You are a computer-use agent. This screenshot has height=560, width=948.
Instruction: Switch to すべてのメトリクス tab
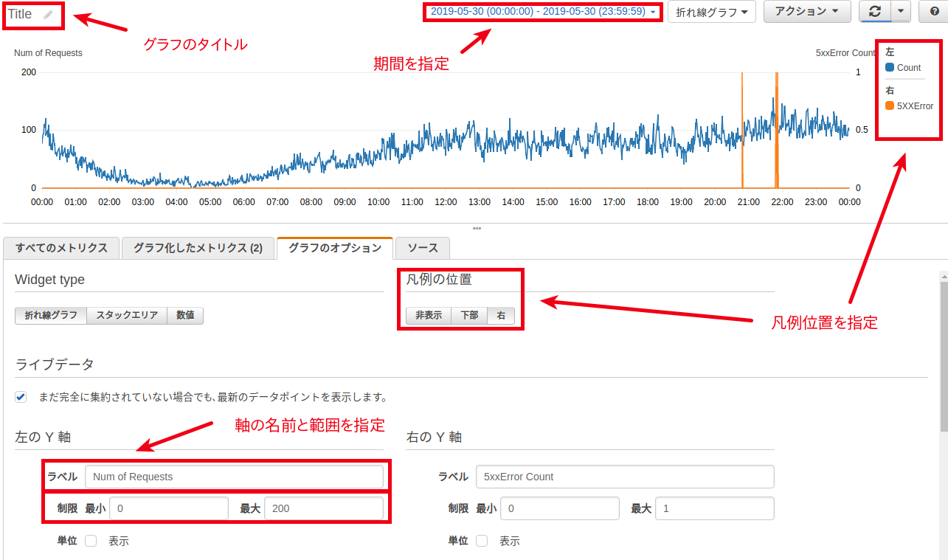[61, 248]
